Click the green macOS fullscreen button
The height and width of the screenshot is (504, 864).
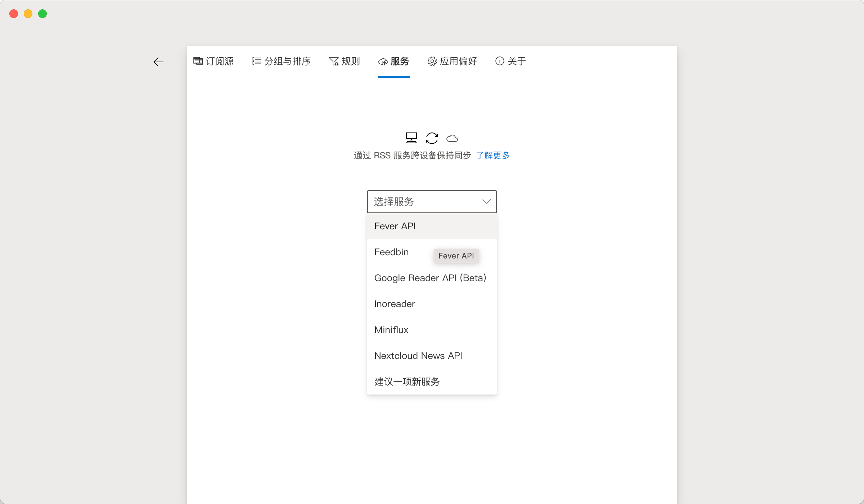coord(42,14)
